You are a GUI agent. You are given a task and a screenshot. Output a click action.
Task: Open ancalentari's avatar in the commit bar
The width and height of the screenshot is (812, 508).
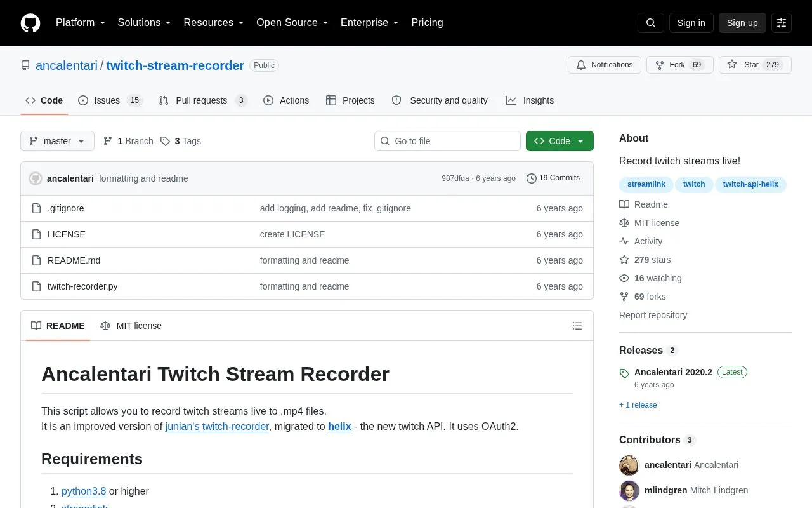(36, 178)
